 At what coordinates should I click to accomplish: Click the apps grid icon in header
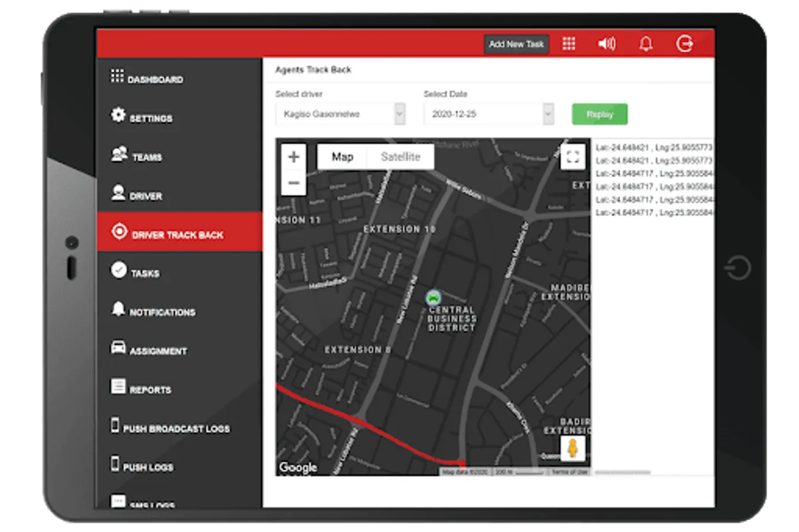click(x=568, y=44)
